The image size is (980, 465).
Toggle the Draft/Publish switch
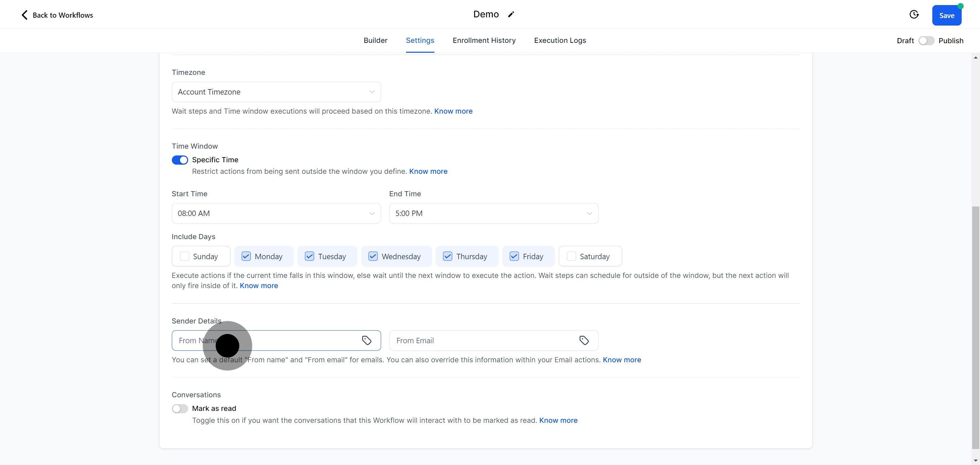[x=926, y=41]
